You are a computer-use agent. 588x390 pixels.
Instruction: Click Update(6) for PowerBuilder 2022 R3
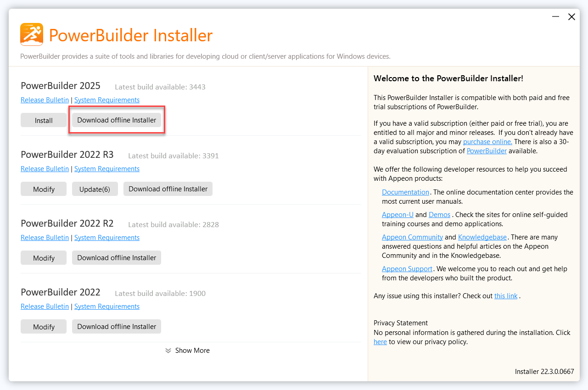(x=95, y=189)
